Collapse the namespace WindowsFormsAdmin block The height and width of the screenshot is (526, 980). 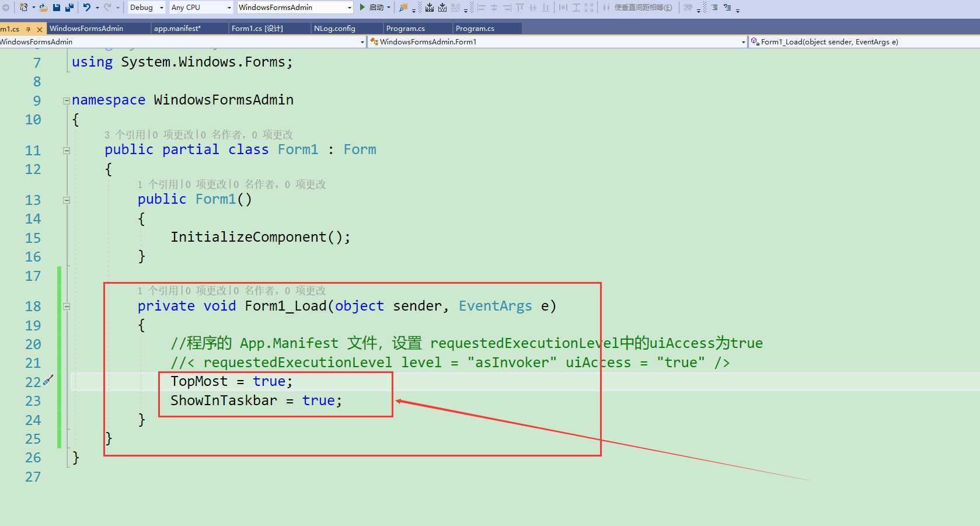[x=67, y=100]
